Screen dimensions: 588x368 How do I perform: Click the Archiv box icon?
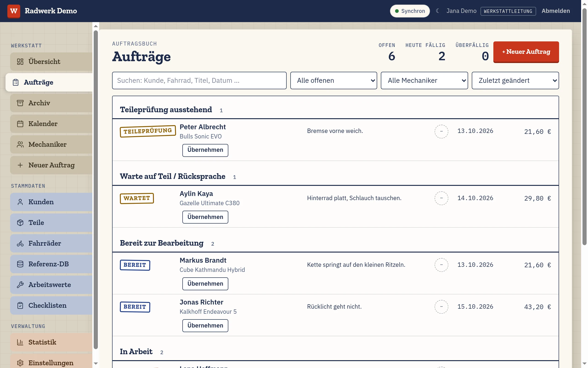[20, 103]
